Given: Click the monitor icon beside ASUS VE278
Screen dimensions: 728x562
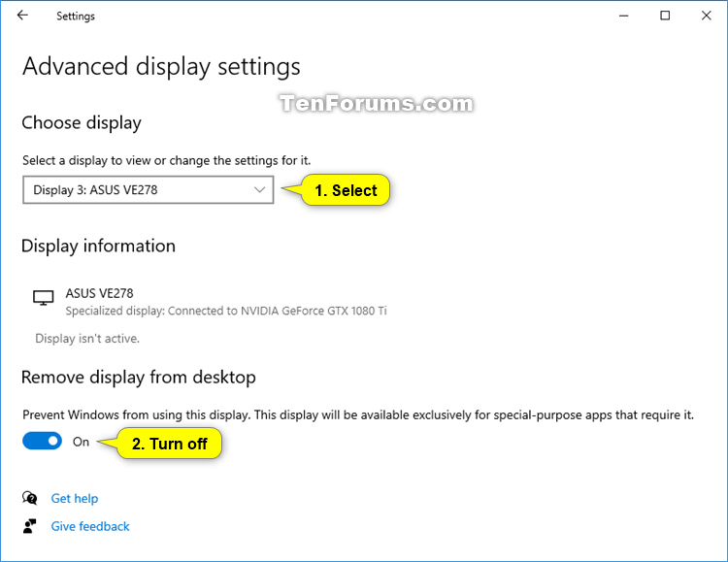Looking at the screenshot, I should (x=43, y=298).
